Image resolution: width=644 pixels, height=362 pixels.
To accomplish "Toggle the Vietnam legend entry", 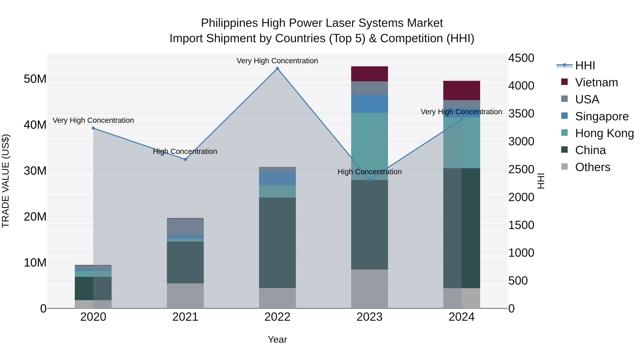I will 589,82.
